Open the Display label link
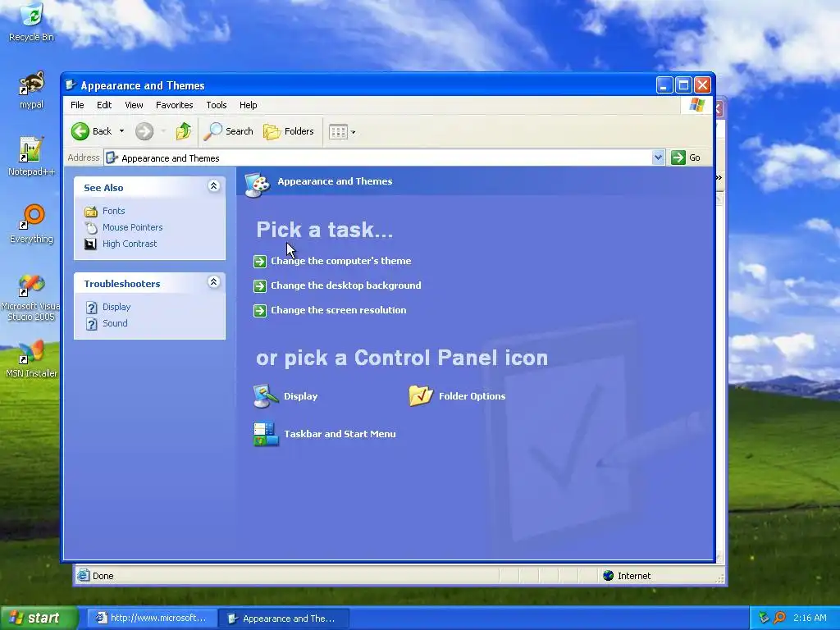This screenshot has width=840, height=630. [x=300, y=396]
